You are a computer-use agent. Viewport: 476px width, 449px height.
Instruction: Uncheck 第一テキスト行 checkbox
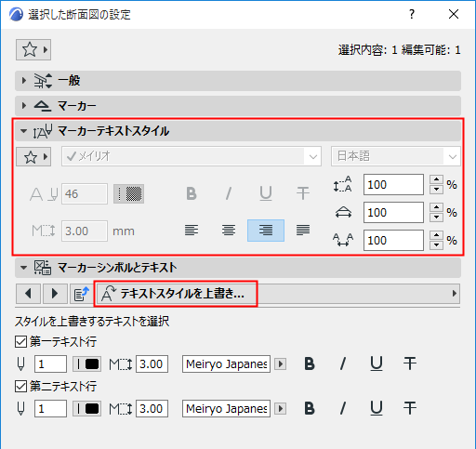[20, 342]
